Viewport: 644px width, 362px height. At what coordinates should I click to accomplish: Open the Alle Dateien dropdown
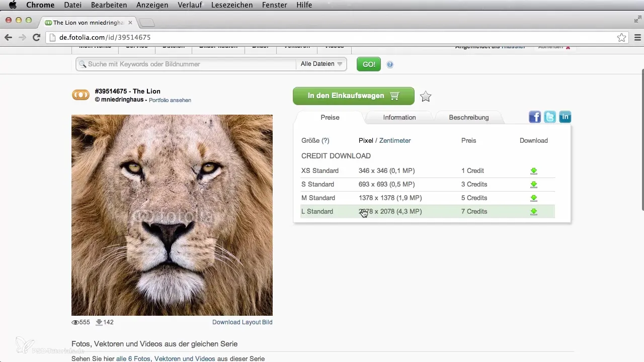point(321,64)
